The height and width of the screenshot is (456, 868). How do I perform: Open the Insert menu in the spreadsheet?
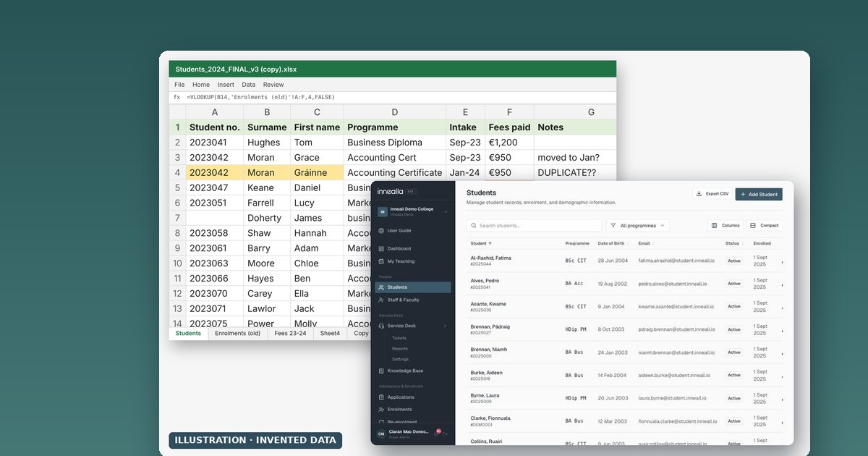pos(226,85)
